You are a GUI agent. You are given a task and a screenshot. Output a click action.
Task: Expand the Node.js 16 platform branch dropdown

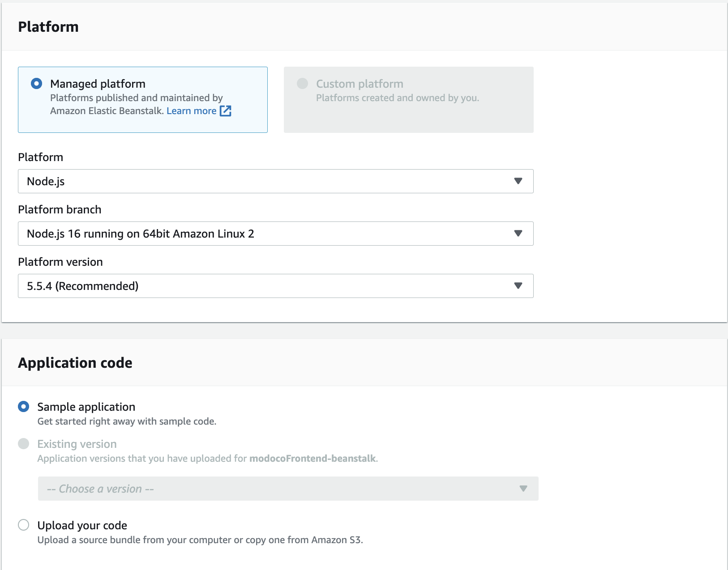click(x=269, y=234)
